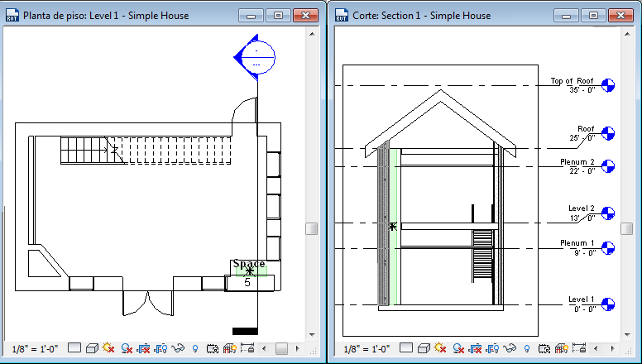Open Visual Style menu in Level 1 plan window
The width and height of the screenshot is (642, 364).
tap(93, 348)
